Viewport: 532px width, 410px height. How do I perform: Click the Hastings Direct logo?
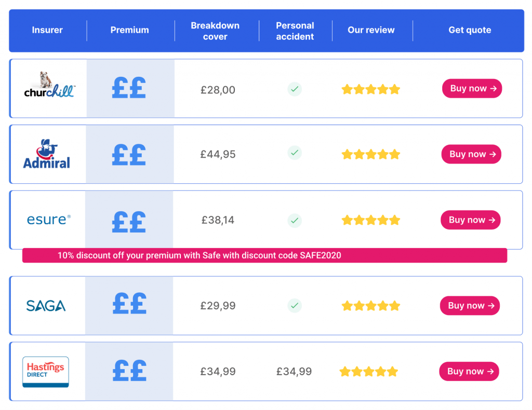pyautogui.click(x=46, y=372)
